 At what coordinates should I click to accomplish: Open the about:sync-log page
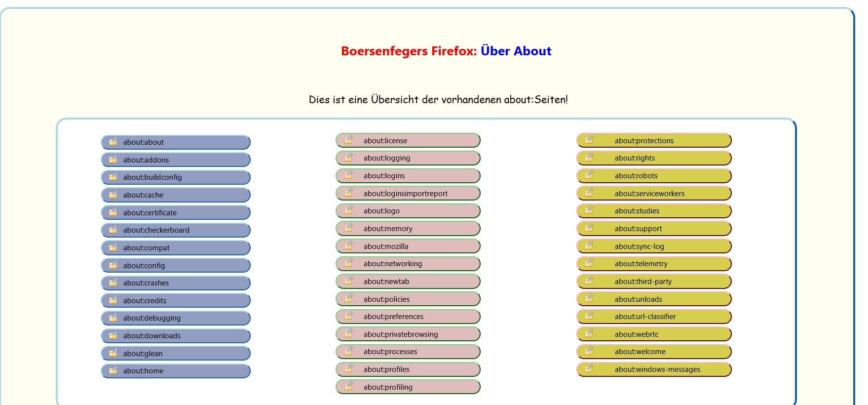(654, 246)
